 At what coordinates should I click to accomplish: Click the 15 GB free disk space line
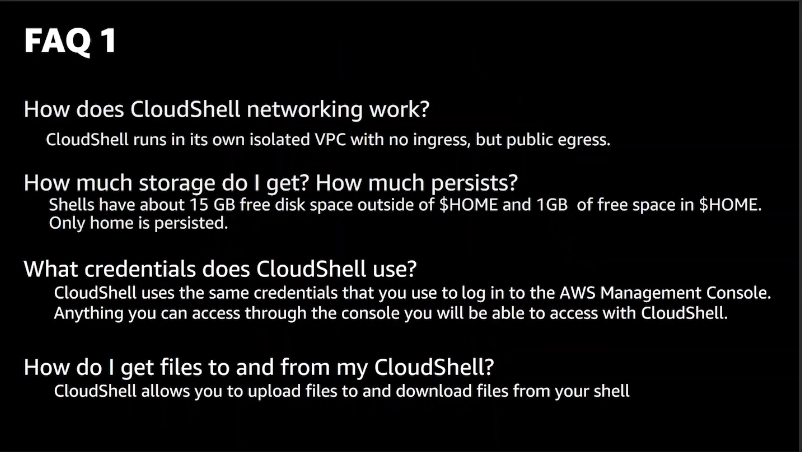point(405,205)
